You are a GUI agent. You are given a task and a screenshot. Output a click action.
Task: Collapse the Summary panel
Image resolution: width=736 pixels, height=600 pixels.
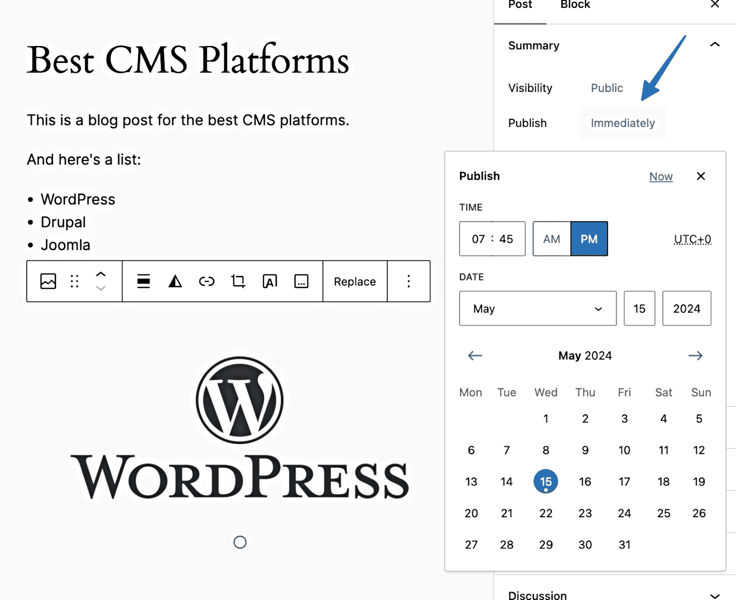click(714, 45)
